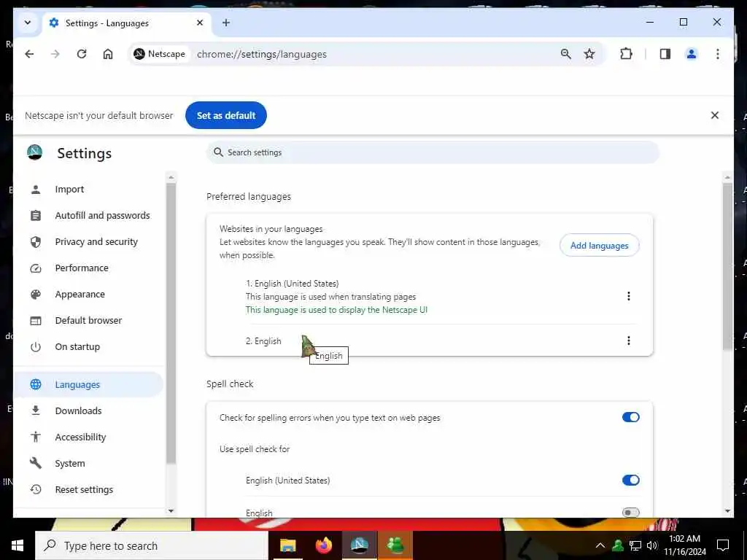This screenshot has width=747, height=560.
Task: Click the main page scrollbar thumb
Action: point(727,267)
